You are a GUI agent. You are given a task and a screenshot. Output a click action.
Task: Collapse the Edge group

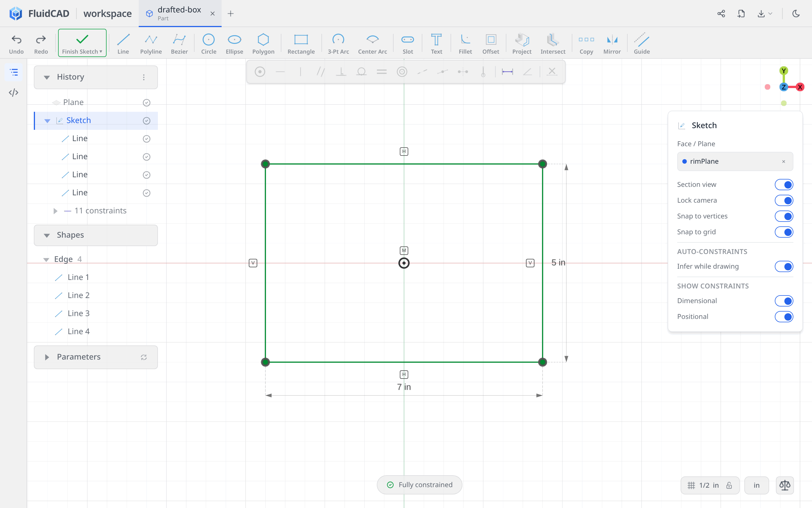[46, 259]
